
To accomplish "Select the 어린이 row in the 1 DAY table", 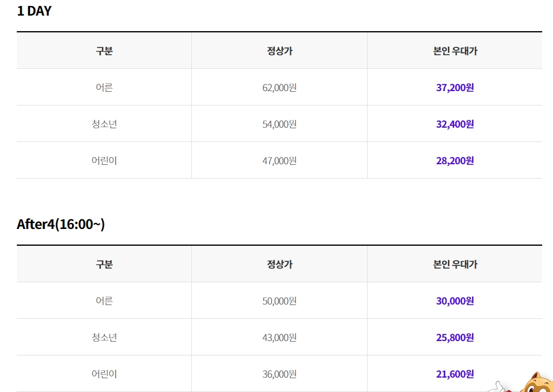I will [x=279, y=161].
